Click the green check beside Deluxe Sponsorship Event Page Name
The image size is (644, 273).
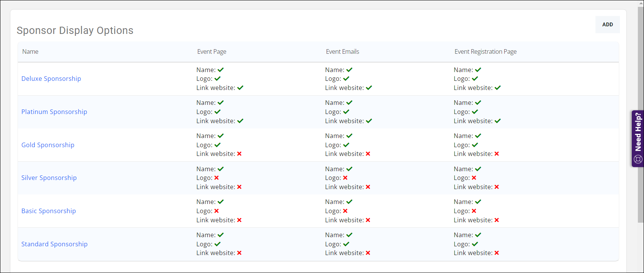[221, 69]
